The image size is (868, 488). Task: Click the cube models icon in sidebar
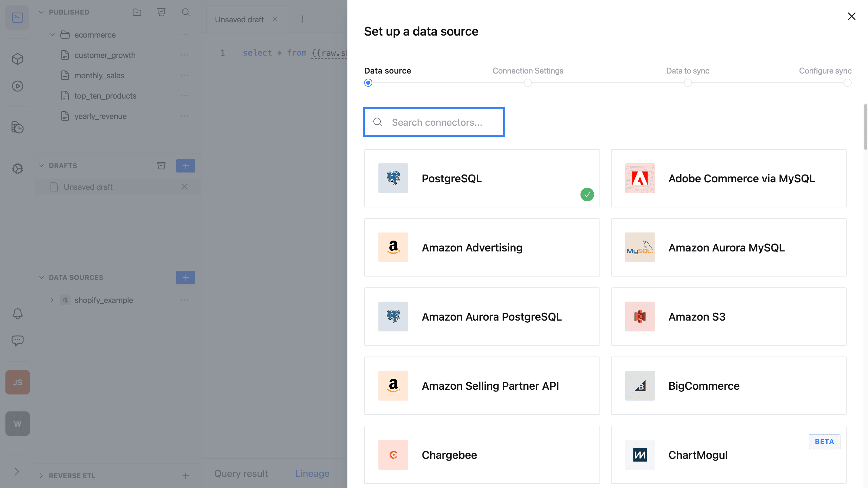[17, 59]
